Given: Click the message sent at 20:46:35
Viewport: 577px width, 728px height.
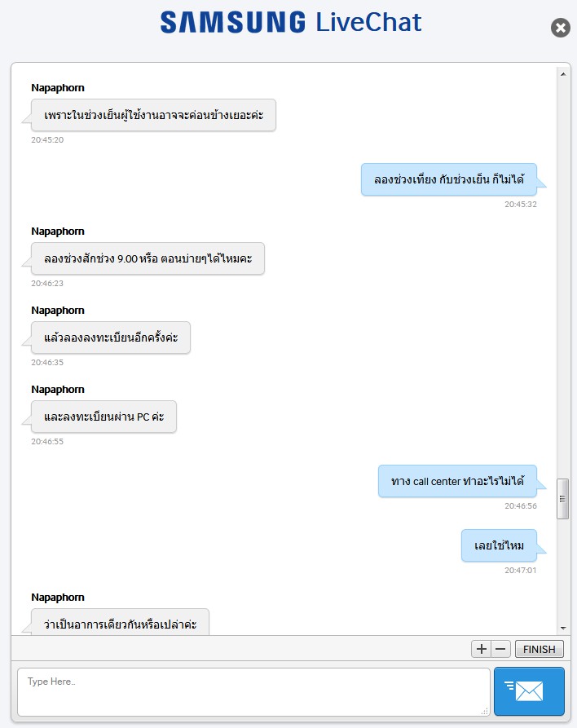Looking at the screenshot, I should 111,338.
